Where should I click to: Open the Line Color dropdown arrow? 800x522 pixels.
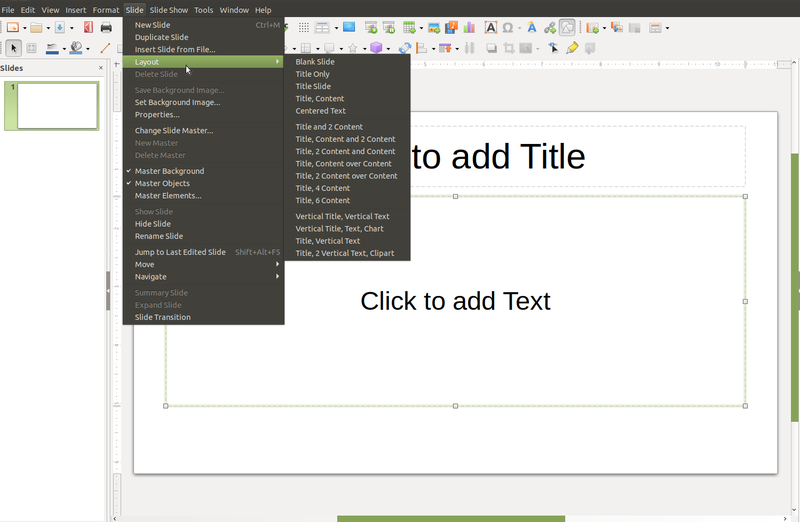pyautogui.click(x=64, y=48)
